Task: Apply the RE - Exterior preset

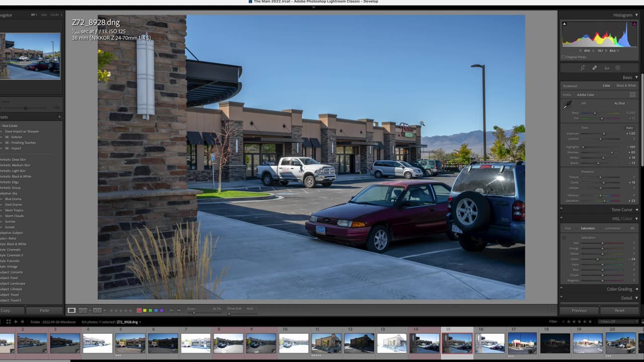Action: tap(14, 137)
